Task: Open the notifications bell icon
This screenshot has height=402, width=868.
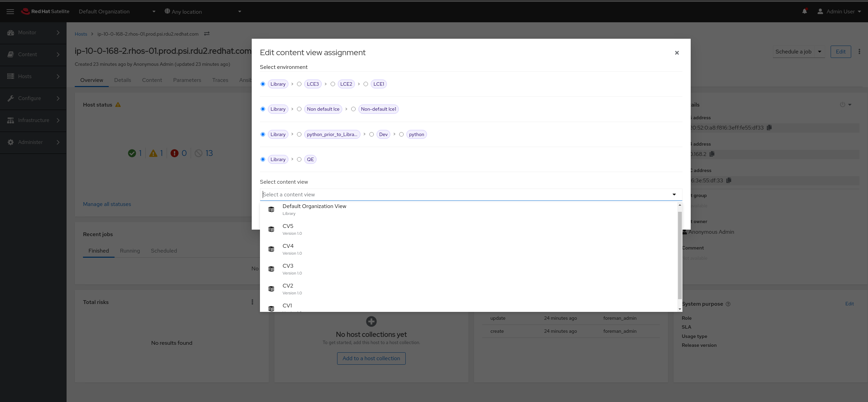Action: pos(805,11)
